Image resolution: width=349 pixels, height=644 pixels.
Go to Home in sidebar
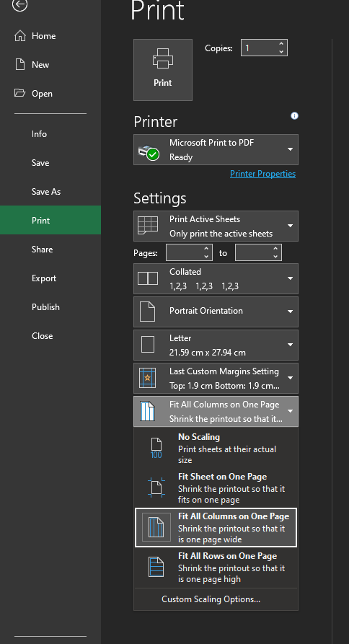[x=50, y=36]
